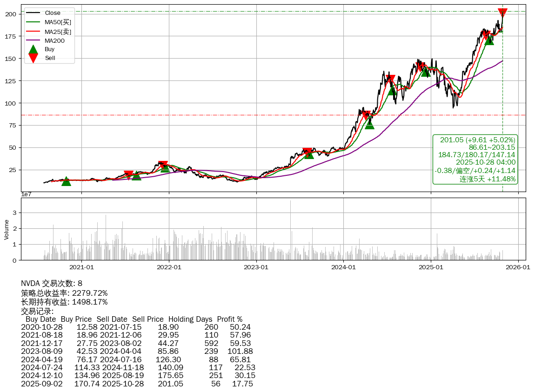Select the green Buy marker just below 125
This screenshot has width=535, height=392.
[393, 90]
